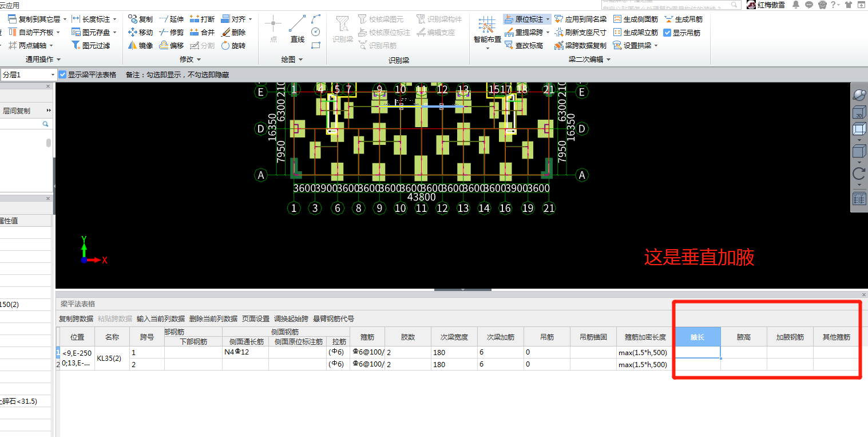
Task: Click the KL35(2) name cell
Action: (112, 358)
